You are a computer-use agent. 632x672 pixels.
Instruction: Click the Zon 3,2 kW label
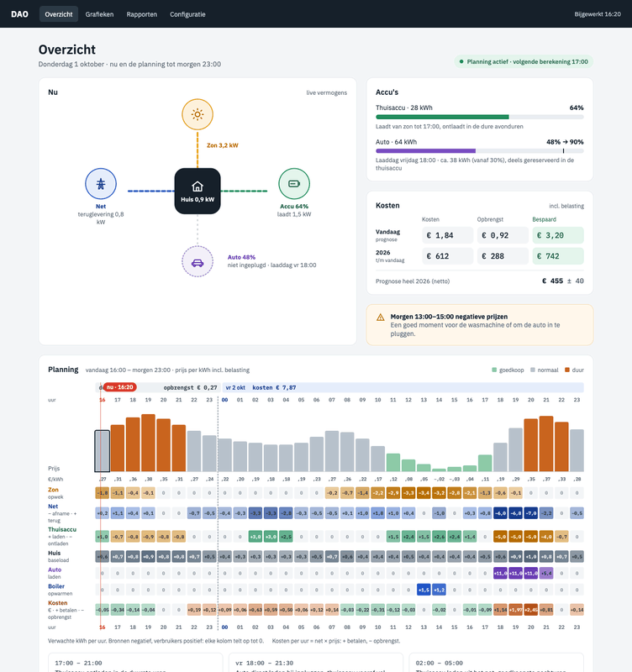(223, 145)
